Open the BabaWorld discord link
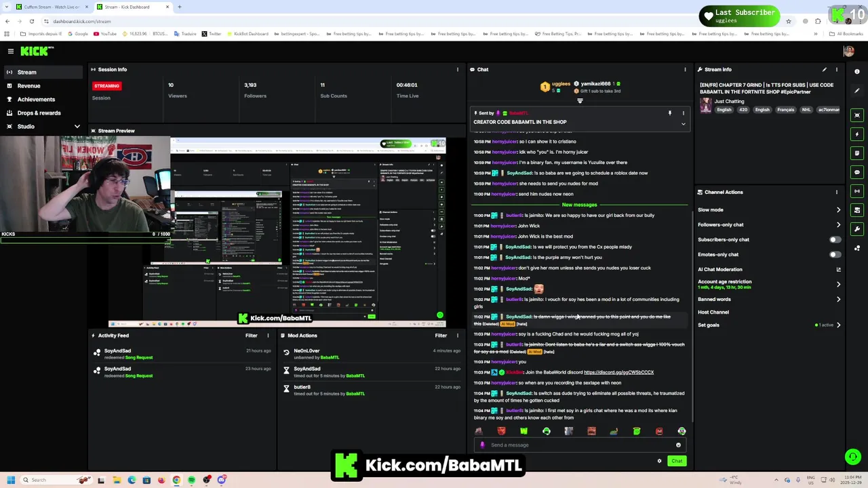Image resolution: width=868 pixels, height=488 pixels. tap(618, 372)
